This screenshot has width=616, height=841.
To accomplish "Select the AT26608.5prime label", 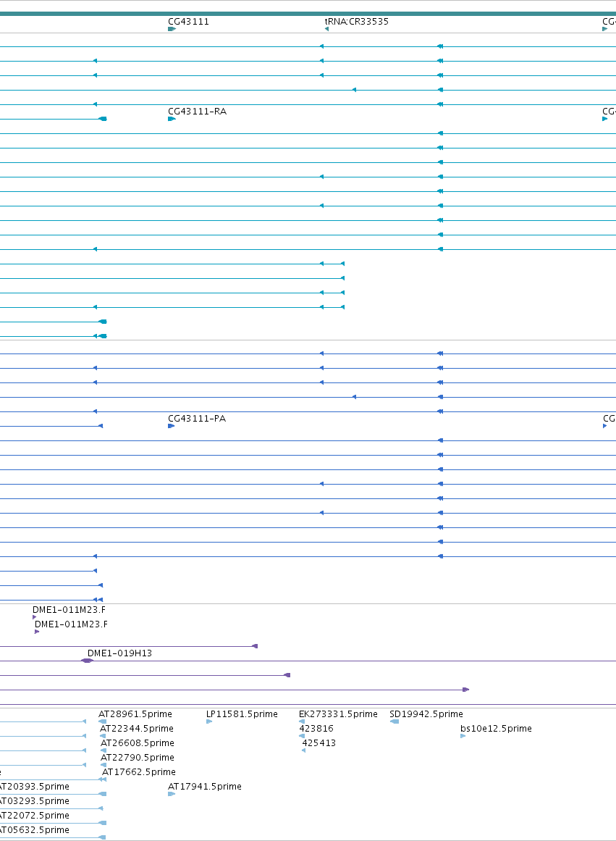I will coord(138,743).
